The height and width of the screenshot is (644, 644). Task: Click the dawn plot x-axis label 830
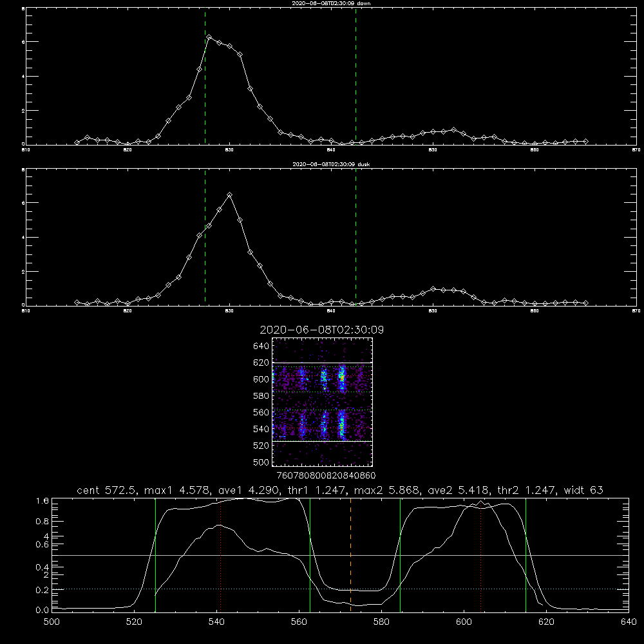coord(229,150)
